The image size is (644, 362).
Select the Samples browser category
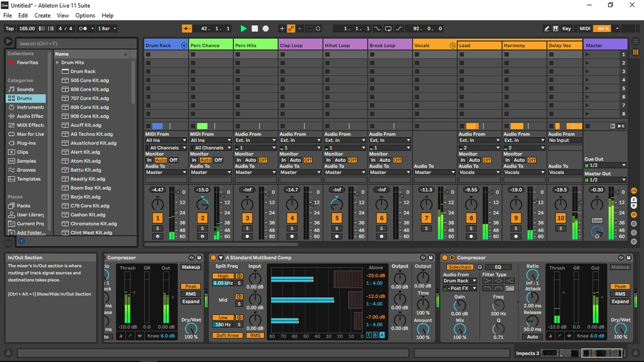[25, 161]
